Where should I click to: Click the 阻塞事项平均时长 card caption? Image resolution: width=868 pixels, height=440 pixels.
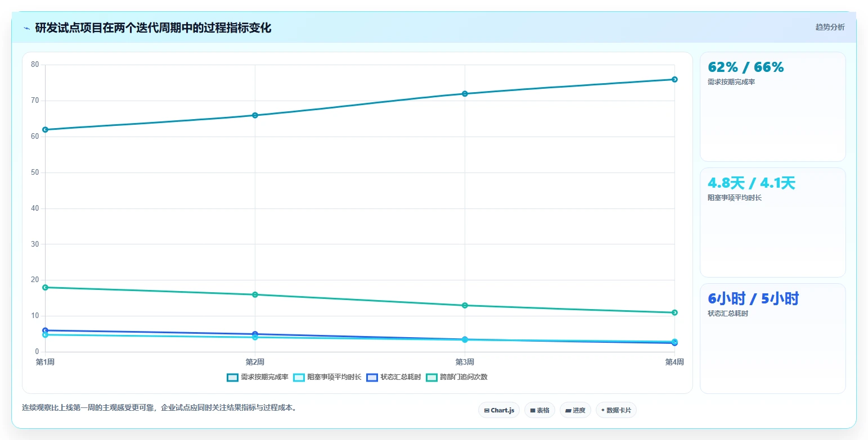click(x=735, y=198)
